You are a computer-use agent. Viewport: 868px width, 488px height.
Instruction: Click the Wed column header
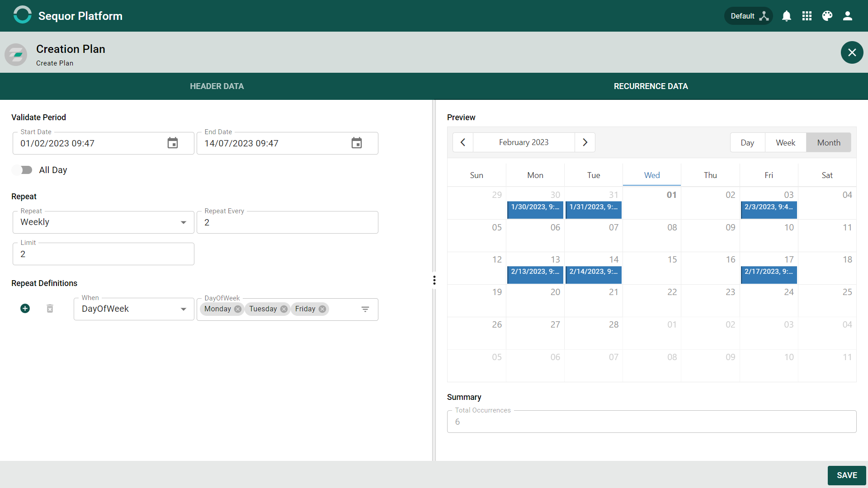coord(652,175)
